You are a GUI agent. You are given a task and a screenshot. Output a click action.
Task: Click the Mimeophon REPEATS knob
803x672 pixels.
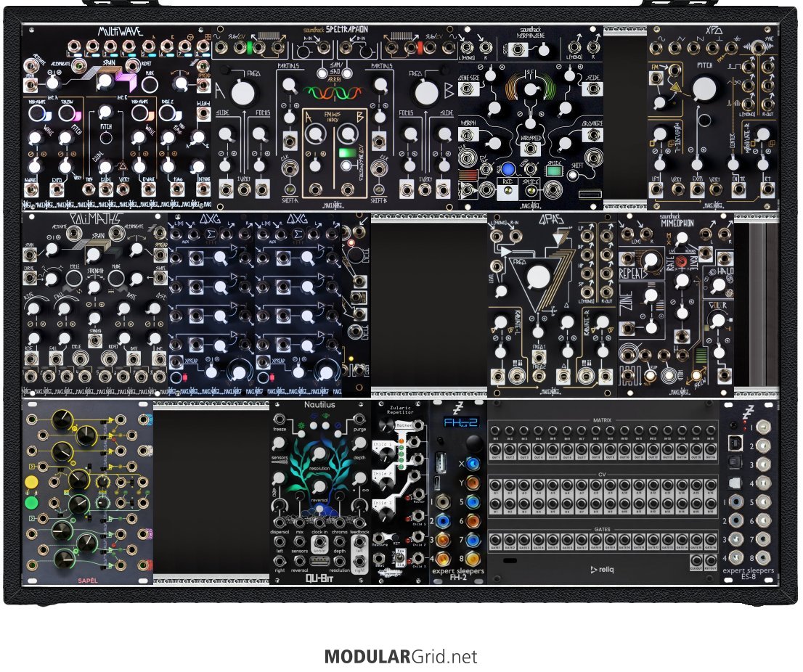651,261
